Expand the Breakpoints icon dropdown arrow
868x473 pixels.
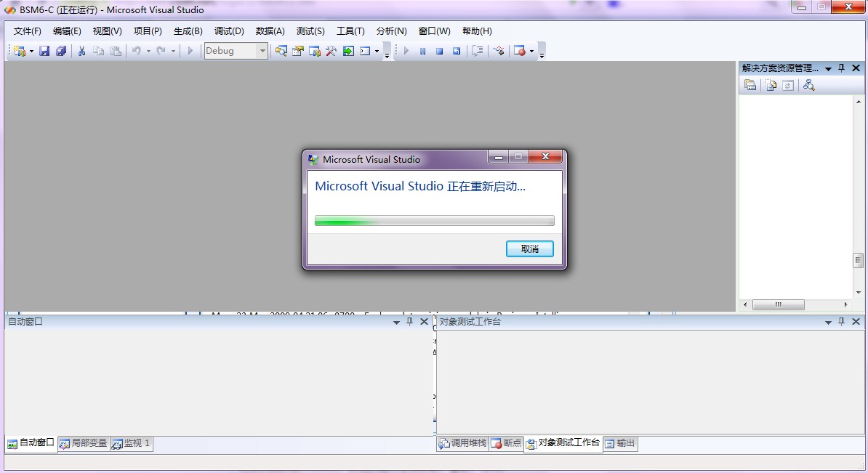point(531,52)
